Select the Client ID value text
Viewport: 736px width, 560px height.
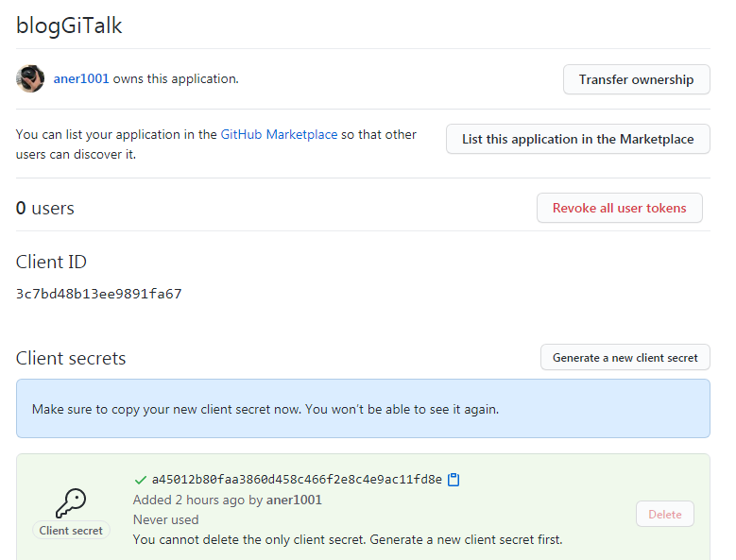click(x=99, y=294)
